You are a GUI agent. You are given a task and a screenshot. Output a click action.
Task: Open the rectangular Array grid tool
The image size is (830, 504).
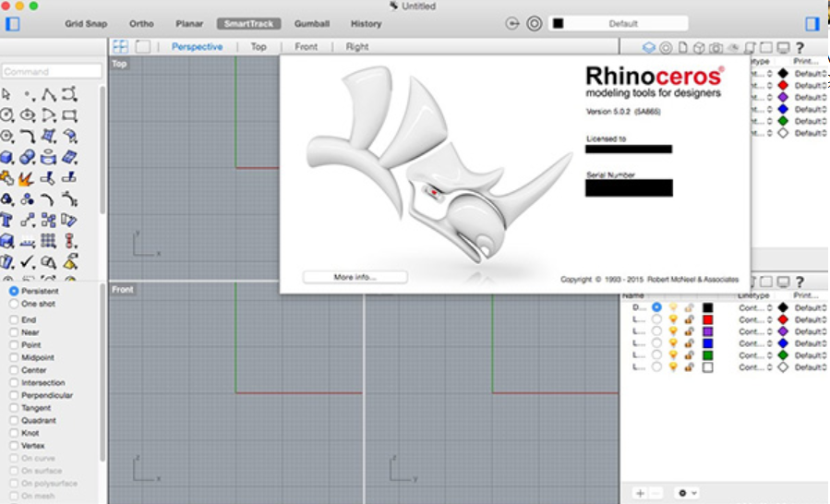[49, 241]
